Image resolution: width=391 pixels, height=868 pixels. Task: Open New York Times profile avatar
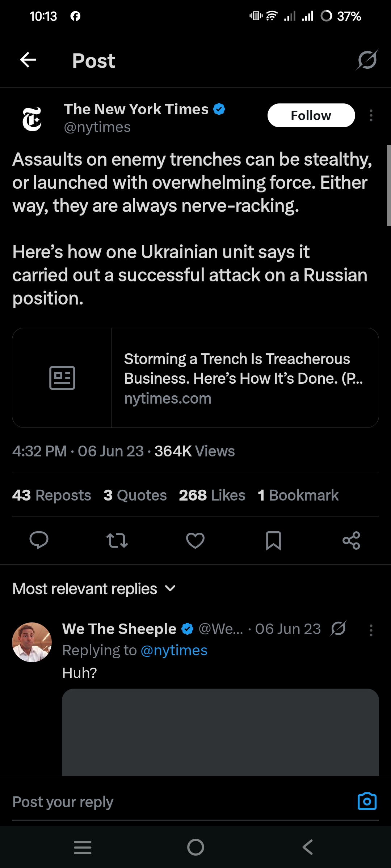[32, 119]
